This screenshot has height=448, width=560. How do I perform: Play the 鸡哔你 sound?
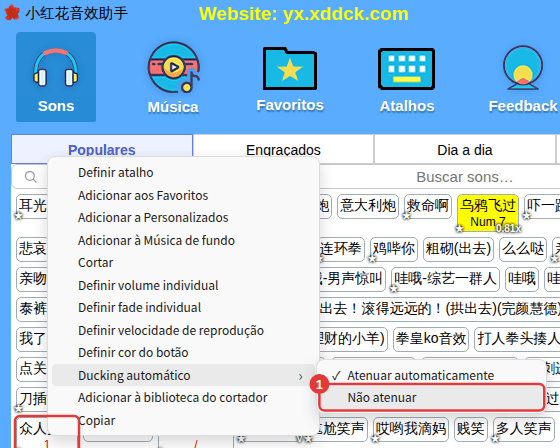(x=394, y=249)
